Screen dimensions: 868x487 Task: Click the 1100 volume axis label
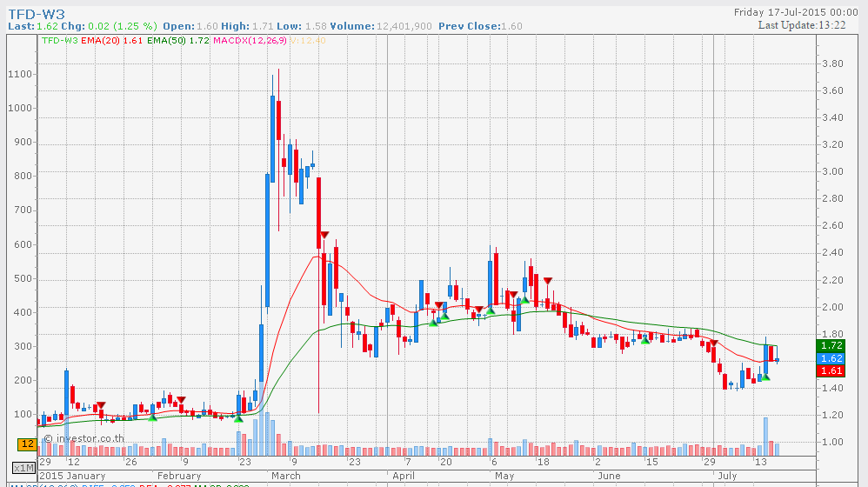point(20,74)
